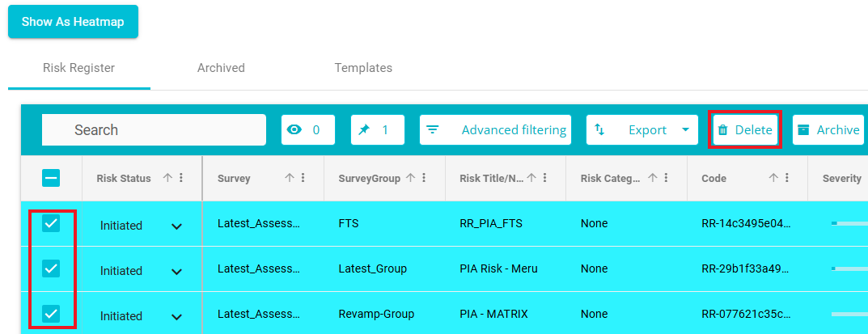This screenshot has height=334, width=868.
Task: Uncheck the RR_PIA_FTS row checkbox
Action: [51, 224]
